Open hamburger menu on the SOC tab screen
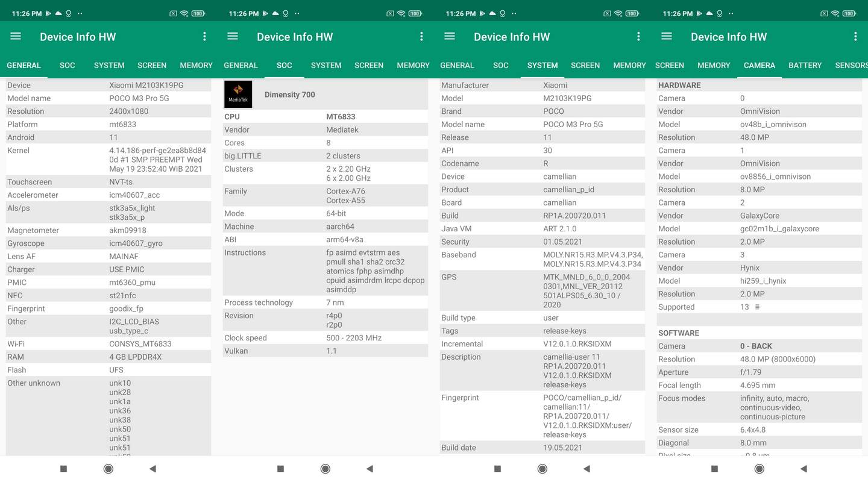The height and width of the screenshot is (482, 868). point(233,37)
